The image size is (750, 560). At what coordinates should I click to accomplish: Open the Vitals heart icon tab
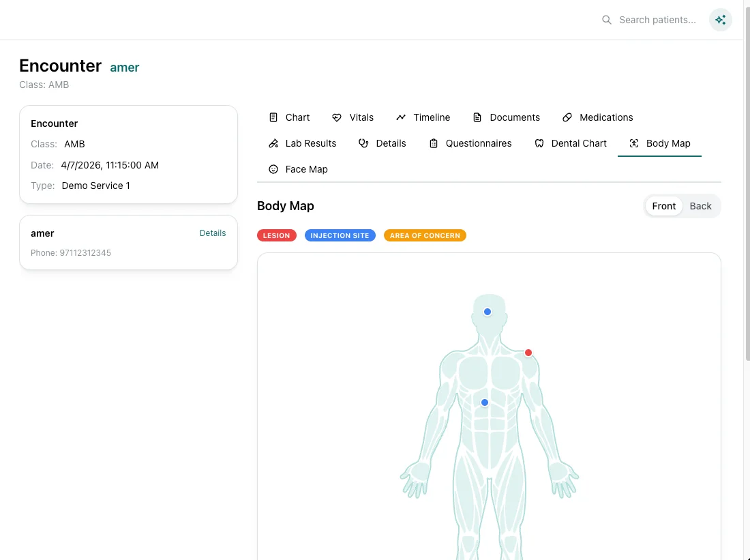(337, 117)
